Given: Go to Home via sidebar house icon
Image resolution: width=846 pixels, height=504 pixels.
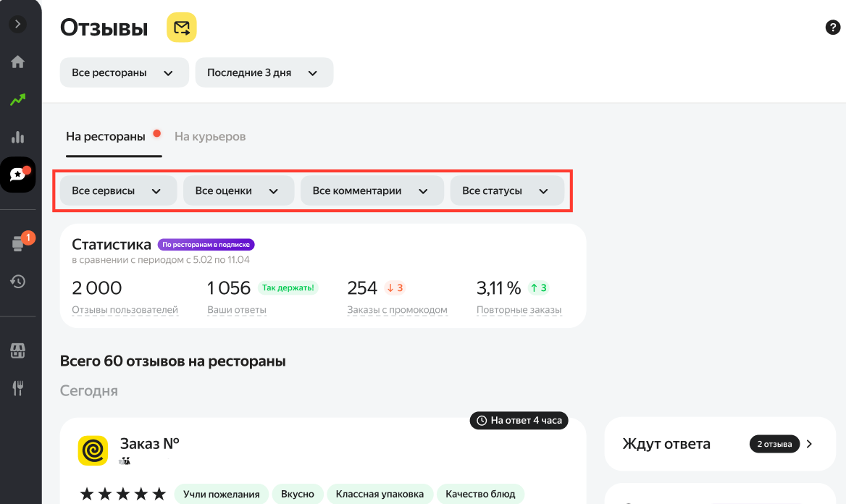Looking at the screenshot, I should coord(18,62).
